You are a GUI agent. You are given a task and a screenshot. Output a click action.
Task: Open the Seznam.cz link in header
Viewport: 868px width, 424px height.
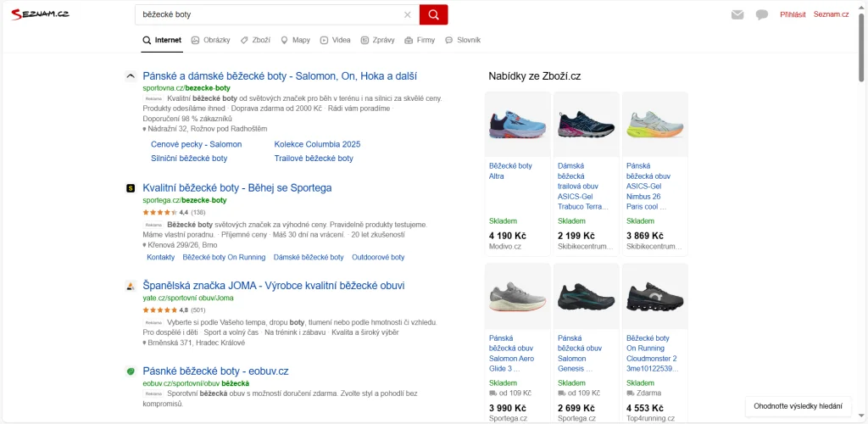[x=831, y=14]
